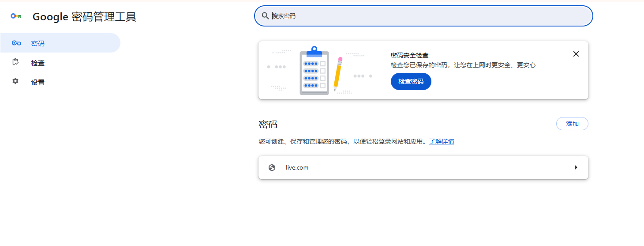Image resolution: width=644 pixels, height=246 pixels.
Task: Open the 密码 sidebar tab
Action: [x=60, y=43]
